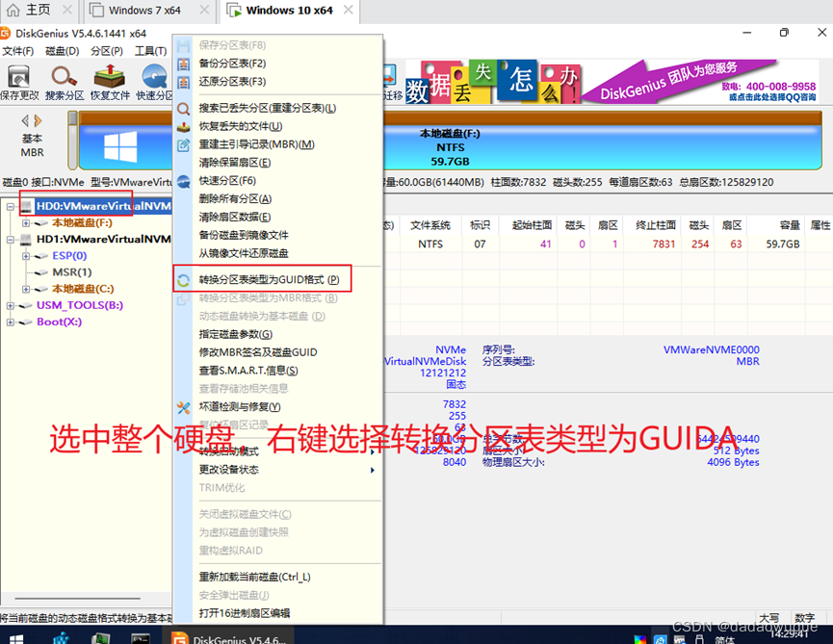Click the command prompt taskbar icon
This screenshot has height=644, width=833.
pyautogui.click(x=141, y=638)
